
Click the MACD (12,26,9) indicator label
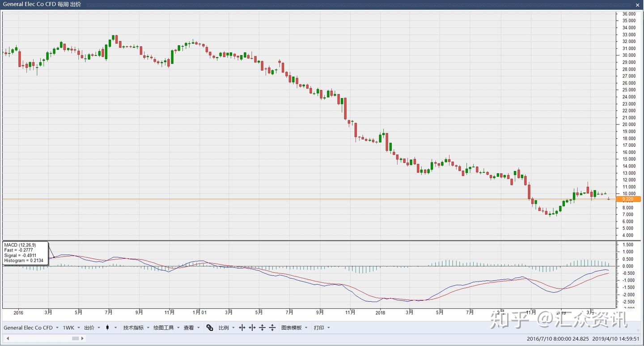click(x=20, y=245)
